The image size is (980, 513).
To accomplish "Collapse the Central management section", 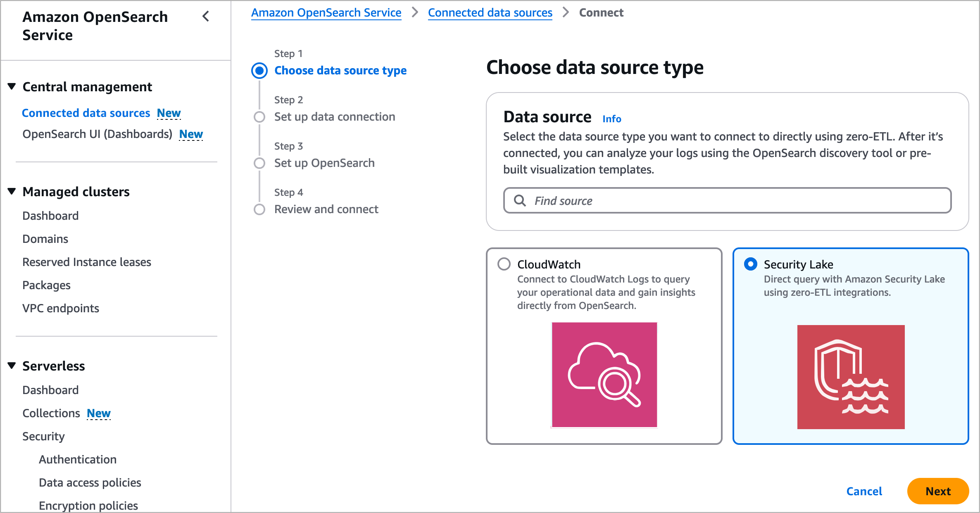I will pyautogui.click(x=12, y=87).
